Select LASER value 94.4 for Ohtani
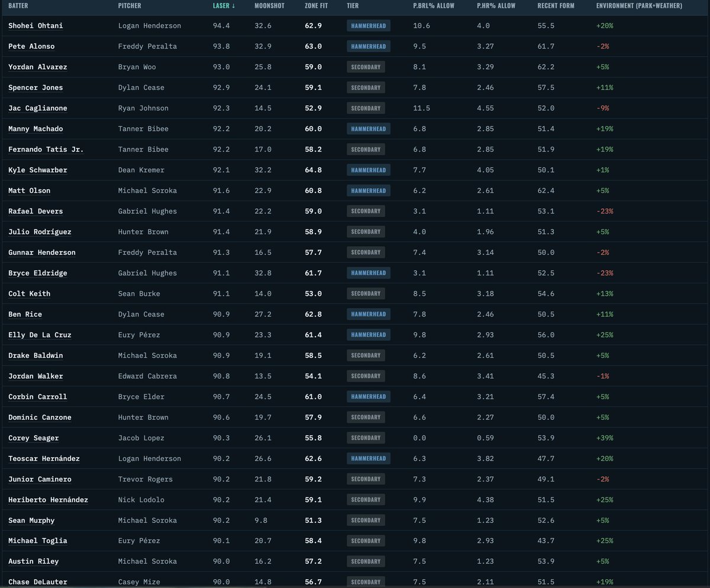This screenshot has width=710, height=588. click(221, 26)
